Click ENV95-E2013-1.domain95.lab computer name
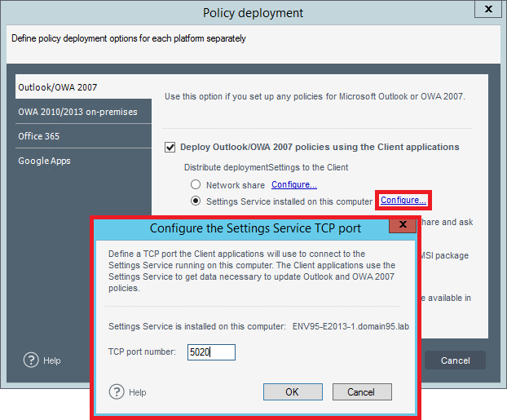 tap(350, 326)
